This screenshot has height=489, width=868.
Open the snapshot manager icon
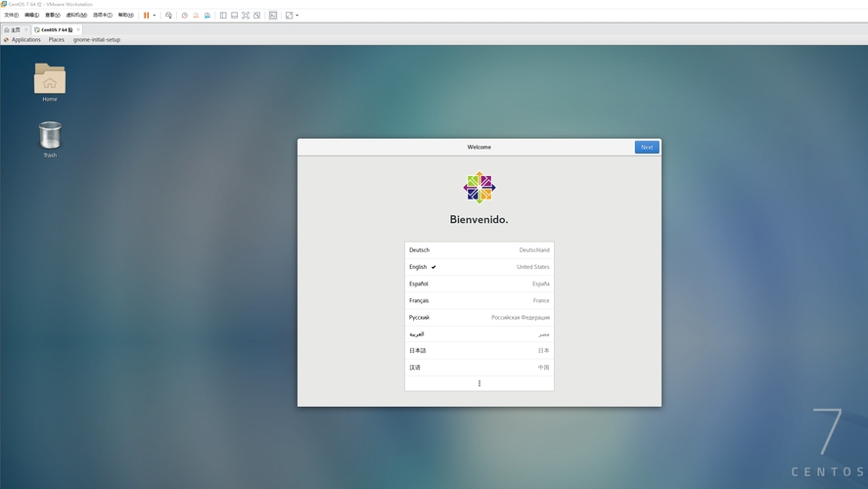click(207, 16)
